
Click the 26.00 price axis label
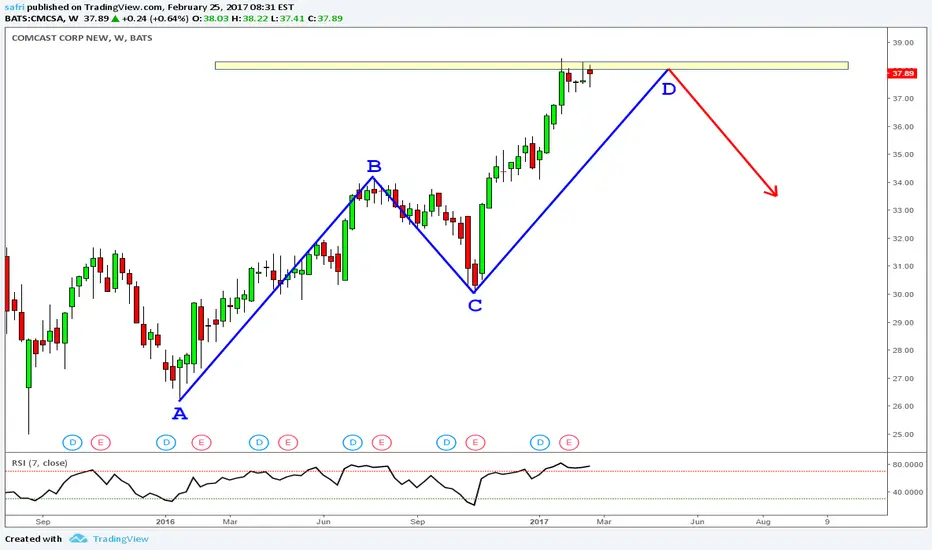(902, 406)
